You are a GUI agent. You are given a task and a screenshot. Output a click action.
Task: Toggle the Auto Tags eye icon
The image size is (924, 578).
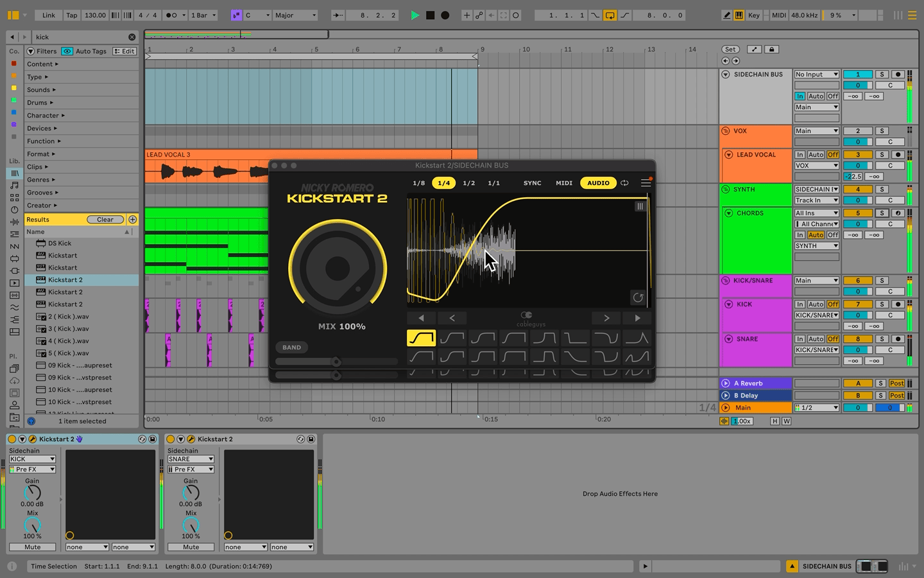tap(67, 51)
